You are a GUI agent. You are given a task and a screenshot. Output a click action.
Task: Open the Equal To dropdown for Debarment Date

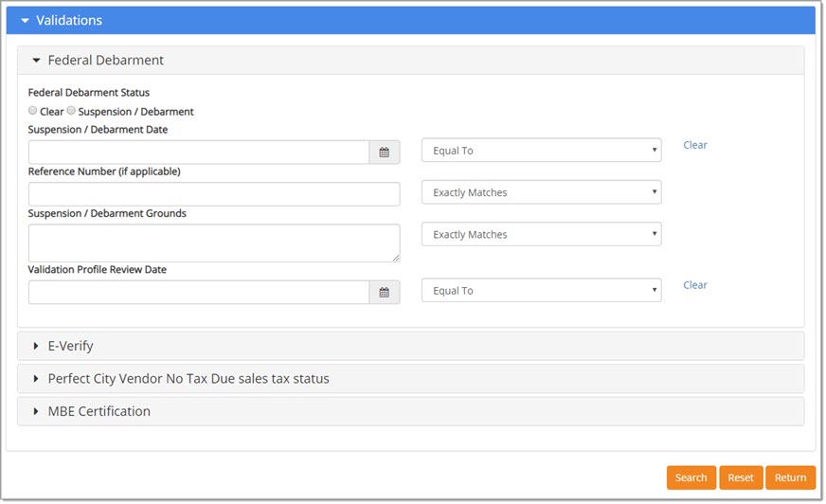[x=541, y=151]
